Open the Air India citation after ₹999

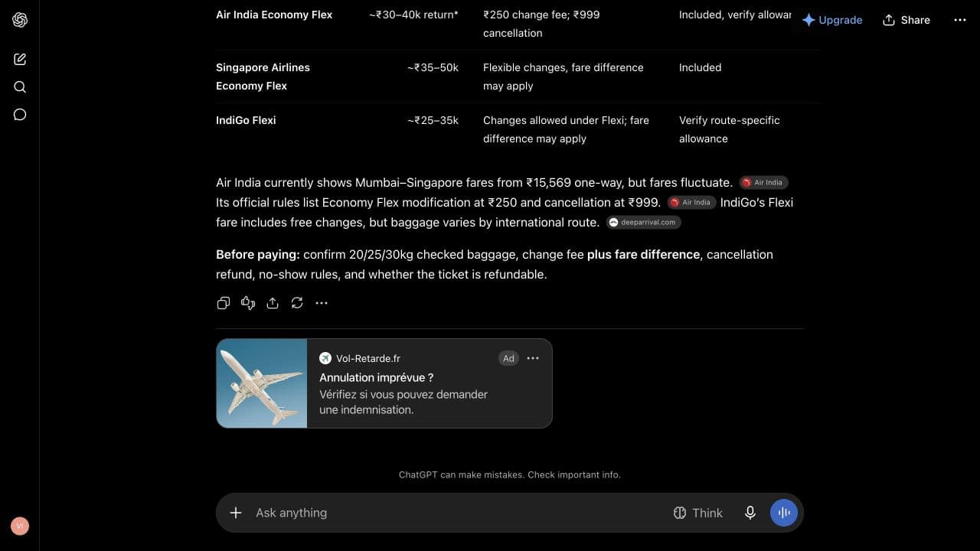[x=691, y=202]
